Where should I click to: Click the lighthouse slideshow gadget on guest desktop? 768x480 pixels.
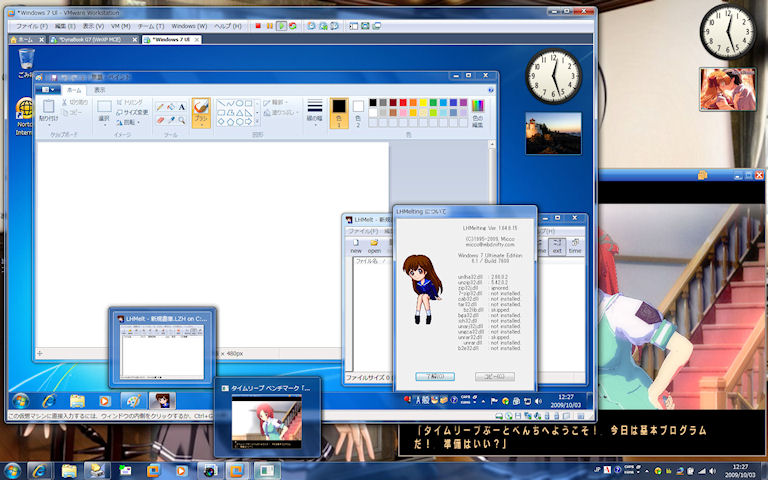(x=553, y=133)
